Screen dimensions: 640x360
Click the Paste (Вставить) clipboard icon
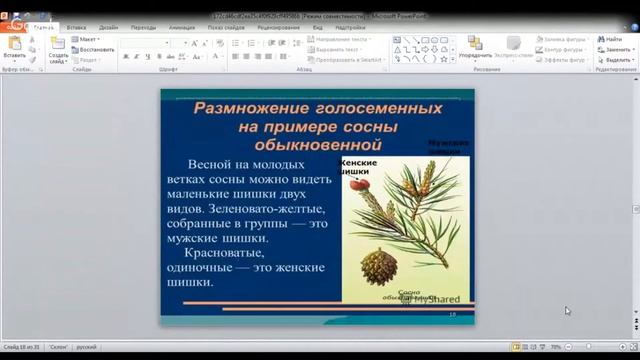(14, 43)
